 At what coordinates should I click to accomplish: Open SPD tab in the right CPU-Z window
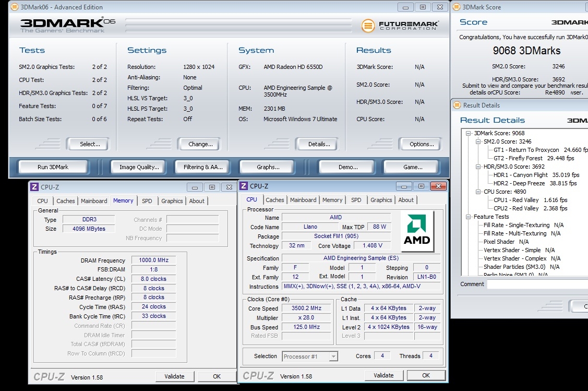(x=356, y=200)
